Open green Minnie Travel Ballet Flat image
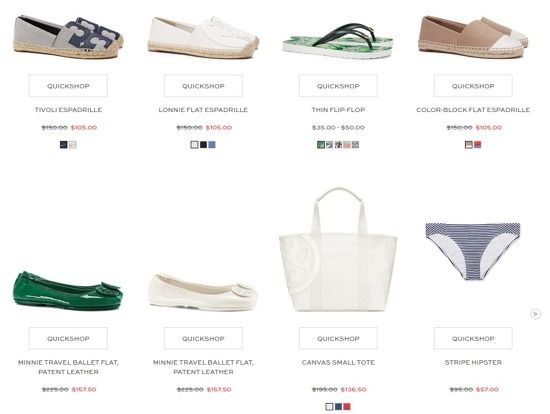Screen dimensions: 550x414 [x=68, y=291]
